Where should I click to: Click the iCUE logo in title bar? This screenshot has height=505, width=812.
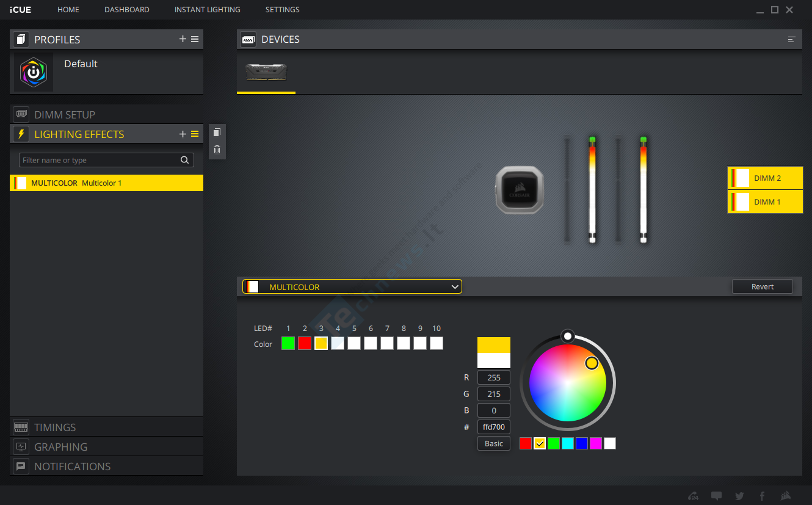pos(21,10)
